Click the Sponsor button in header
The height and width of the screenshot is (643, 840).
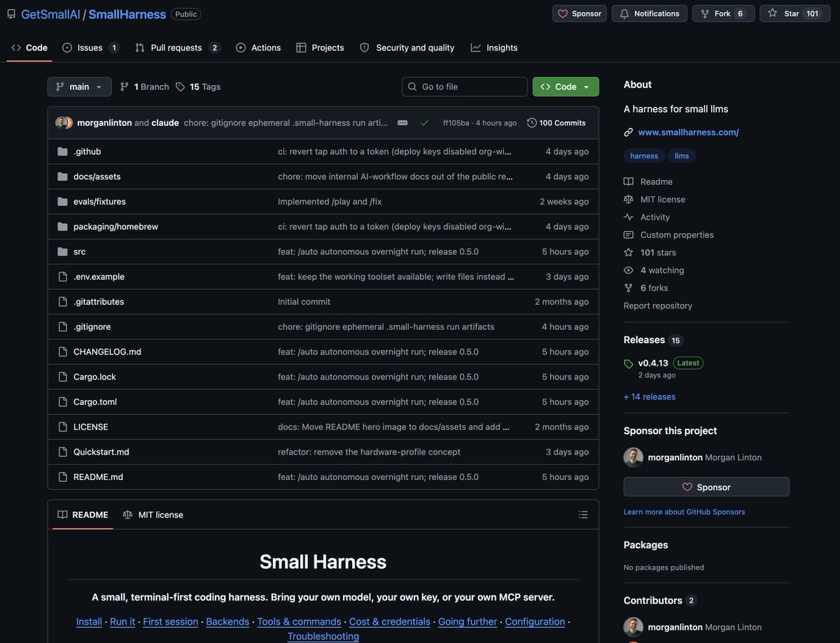pyautogui.click(x=580, y=13)
